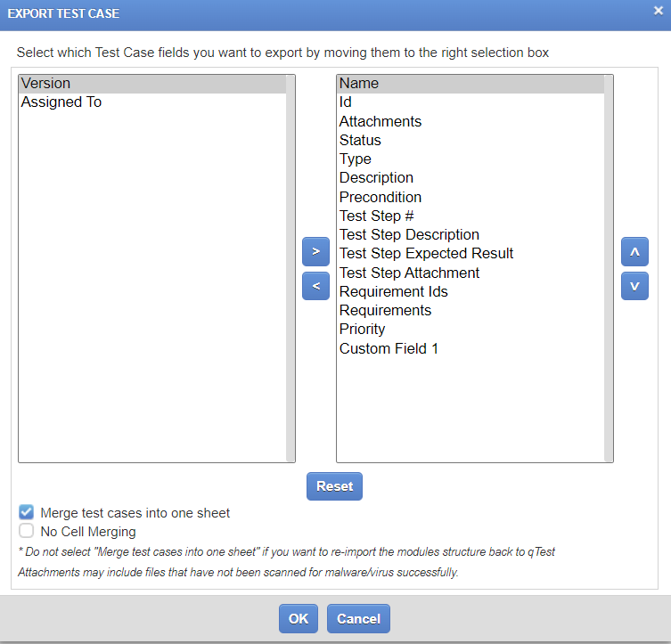Cancel the export dialog
The height and width of the screenshot is (644, 671).
pyautogui.click(x=358, y=618)
